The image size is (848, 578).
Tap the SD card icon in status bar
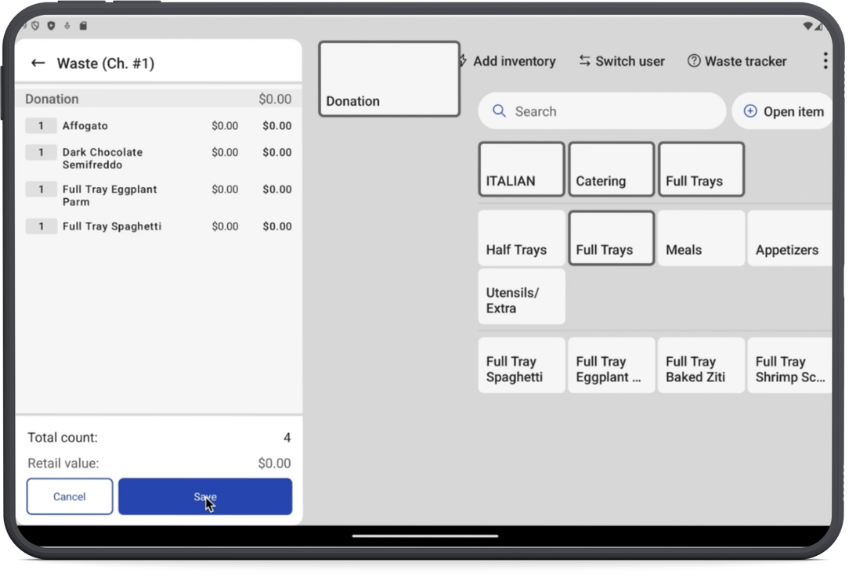pyautogui.click(x=83, y=25)
